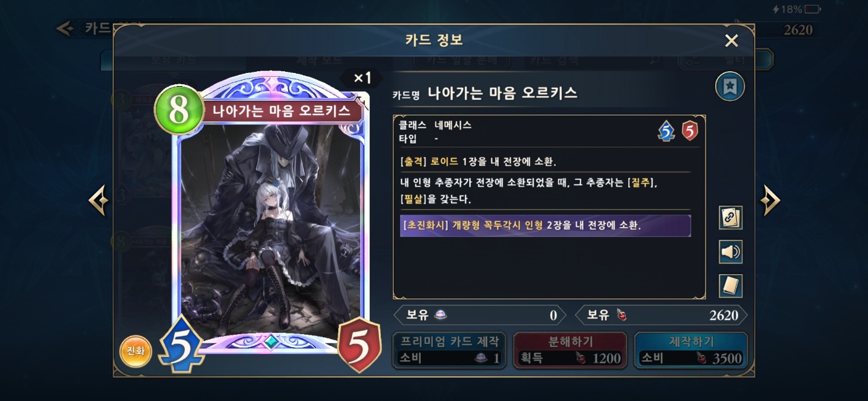Go to the previous card arrow

(98, 200)
